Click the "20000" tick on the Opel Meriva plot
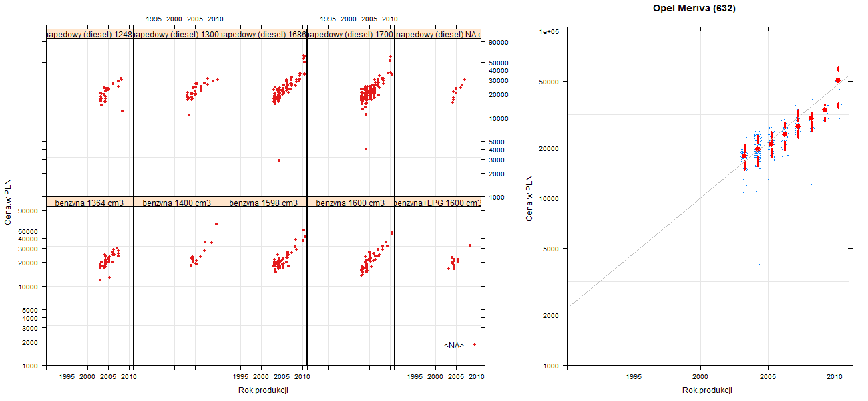This screenshot has height=401, width=868. tap(550, 148)
